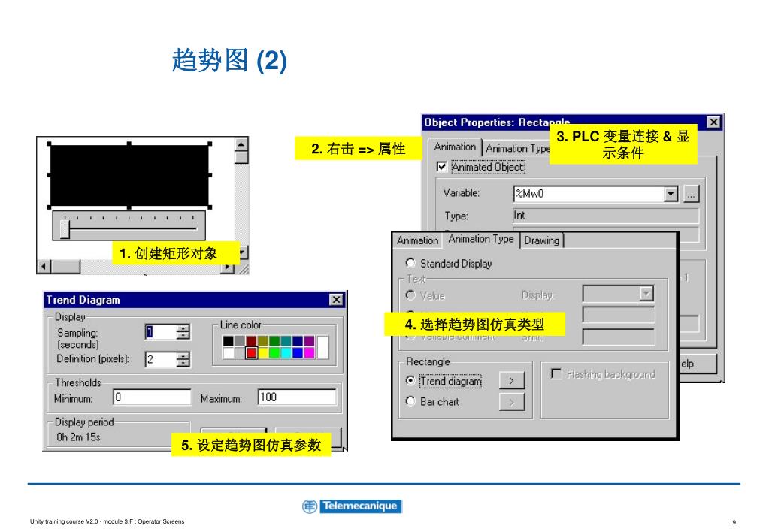The height and width of the screenshot is (532, 769).
Task: Select Animation Type tab in the front dialog
Action: click(x=481, y=239)
